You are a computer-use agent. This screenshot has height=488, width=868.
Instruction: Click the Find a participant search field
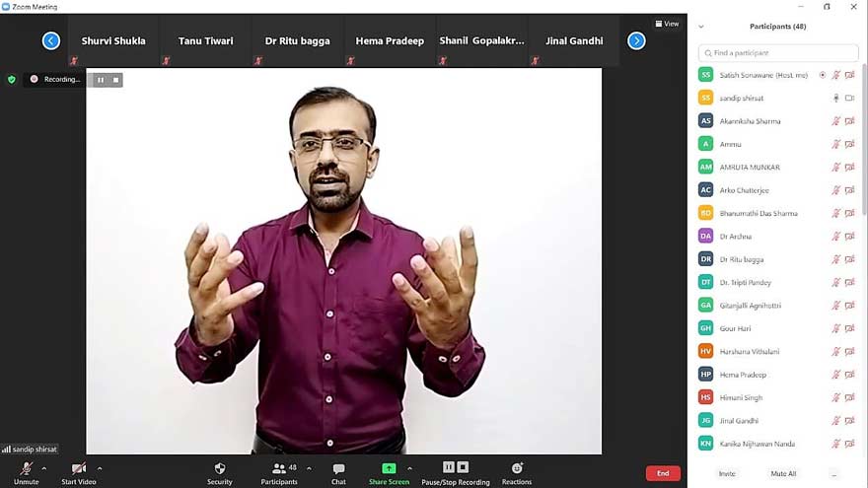point(777,53)
